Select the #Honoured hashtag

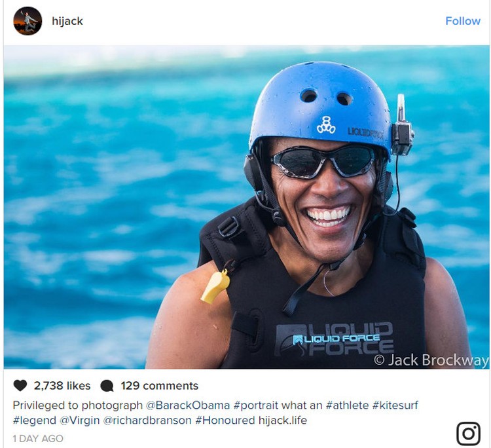[x=225, y=420]
